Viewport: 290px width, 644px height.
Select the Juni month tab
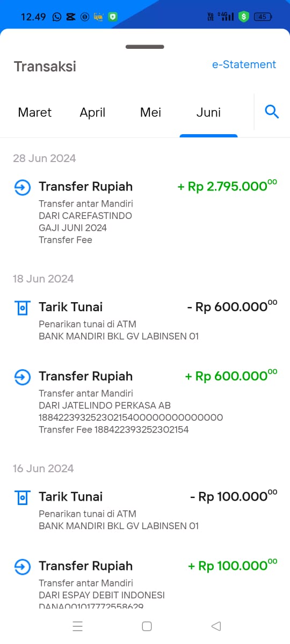[208, 112]
